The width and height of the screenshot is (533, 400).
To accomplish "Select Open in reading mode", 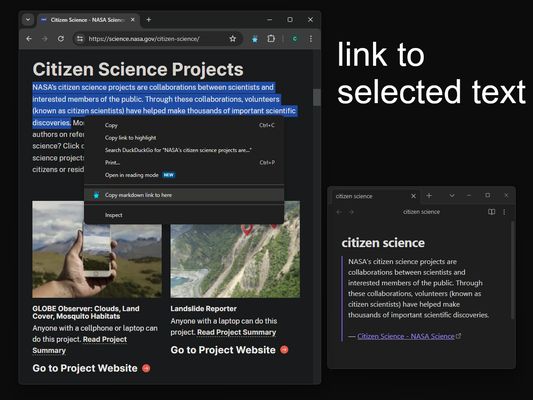I will click(x=184, y=175).
